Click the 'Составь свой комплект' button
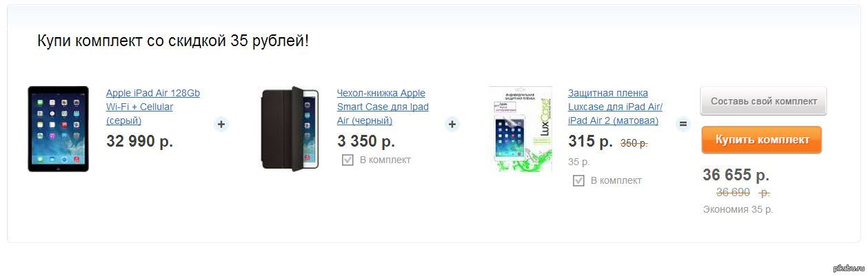The height and width of the screenshot is (276, 868). (764, 101)
